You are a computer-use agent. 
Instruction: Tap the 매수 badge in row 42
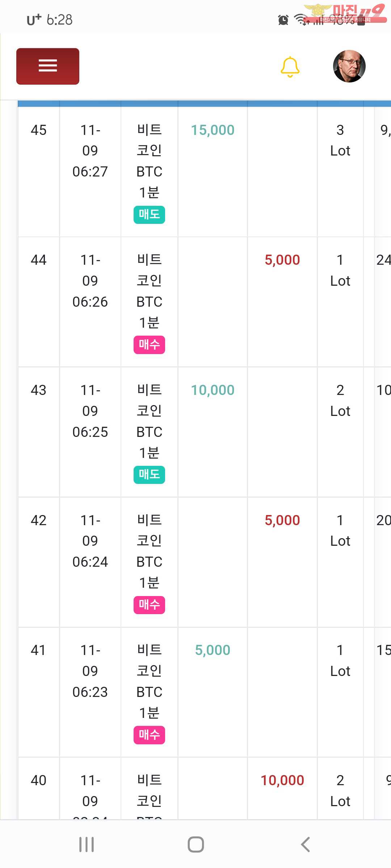[x=149, y=605]
